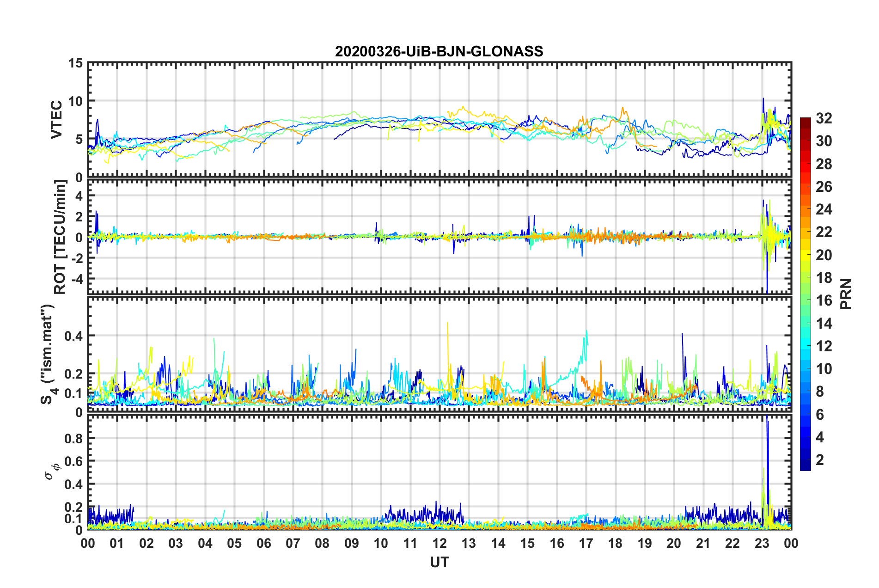Click VTEC axis tick label 15

pyautogui.click(x=76, y=63)
